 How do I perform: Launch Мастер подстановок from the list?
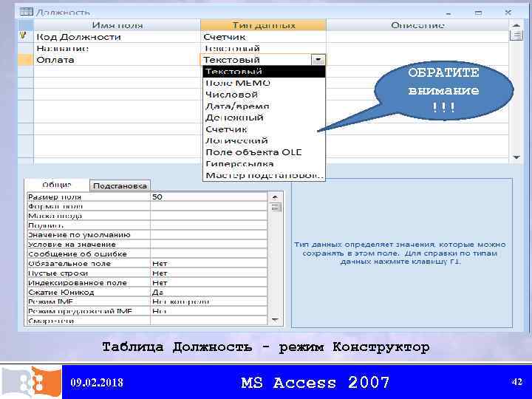point(264,175)
